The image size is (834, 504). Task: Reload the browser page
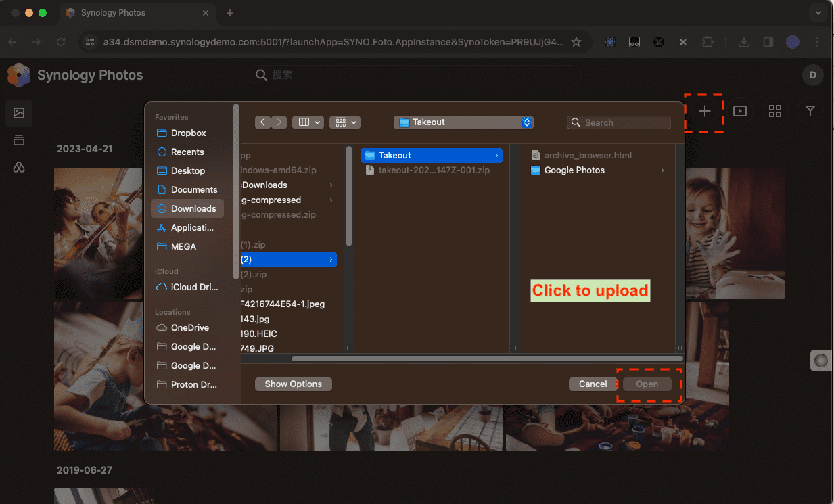(x=61, y=42)
